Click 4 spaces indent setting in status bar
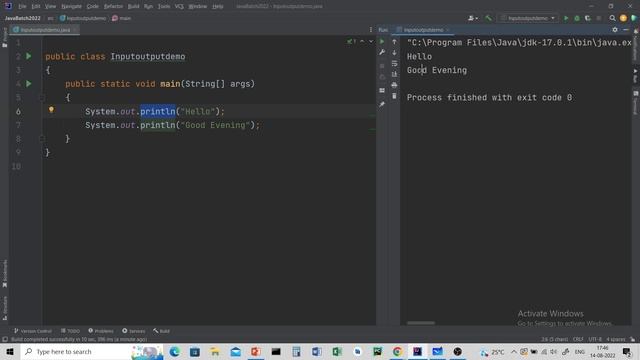This screenshot has width=640, height=360. (616, 339)
